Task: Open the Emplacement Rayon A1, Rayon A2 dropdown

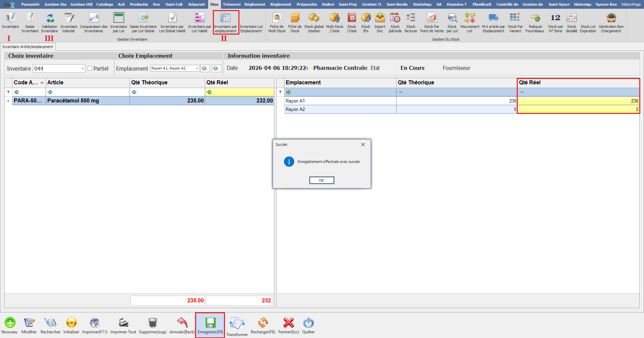Action: tap(197, 69)
